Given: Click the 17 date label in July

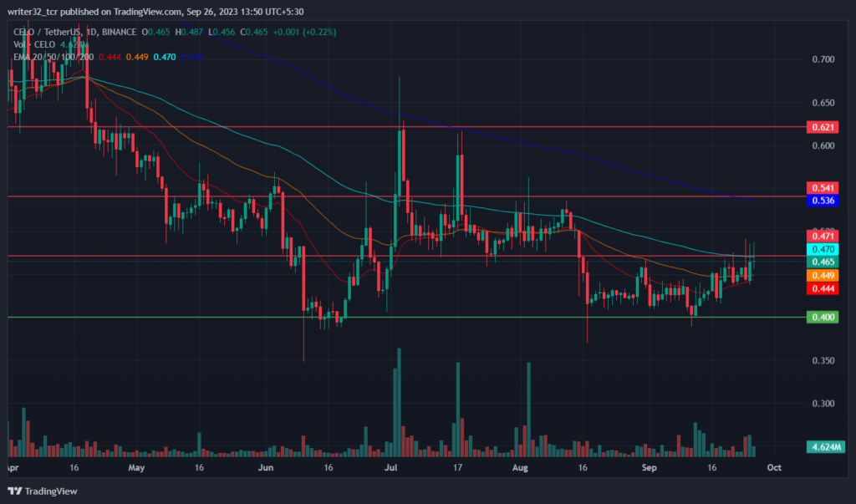Looking at the screenshot, I should pos(457,468).
